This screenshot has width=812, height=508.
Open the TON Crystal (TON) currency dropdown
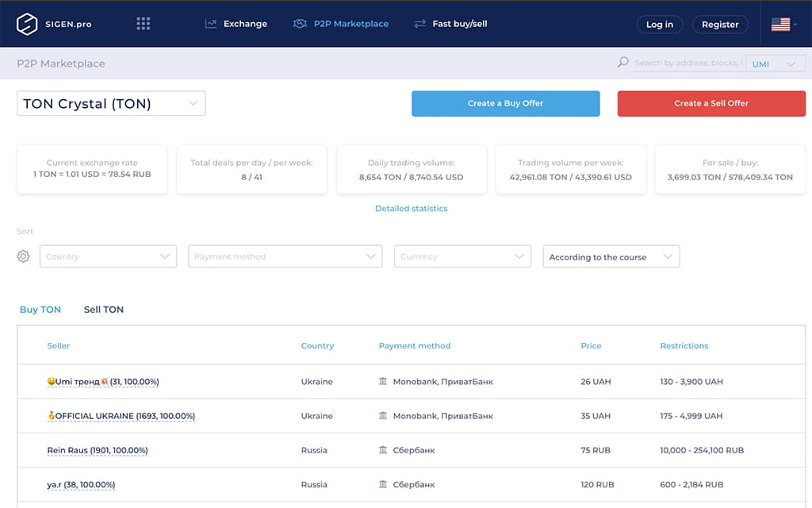[111, 103]
